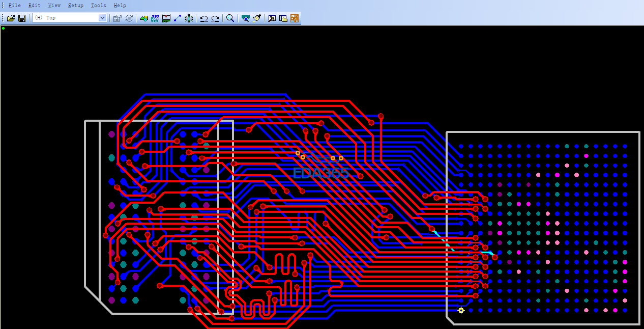The width and height of the screenshot is (644, 329).
Task: Click the Redraw brush icon
Action: 257,18
